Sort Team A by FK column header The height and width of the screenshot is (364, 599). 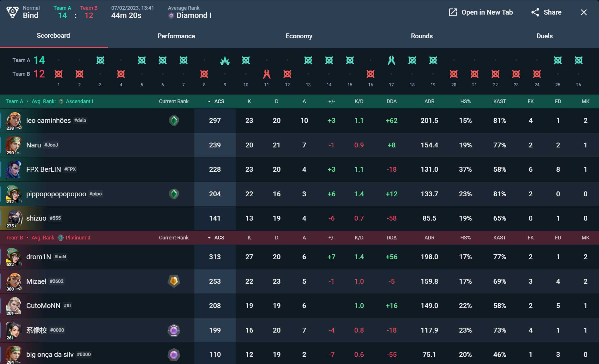530,101
